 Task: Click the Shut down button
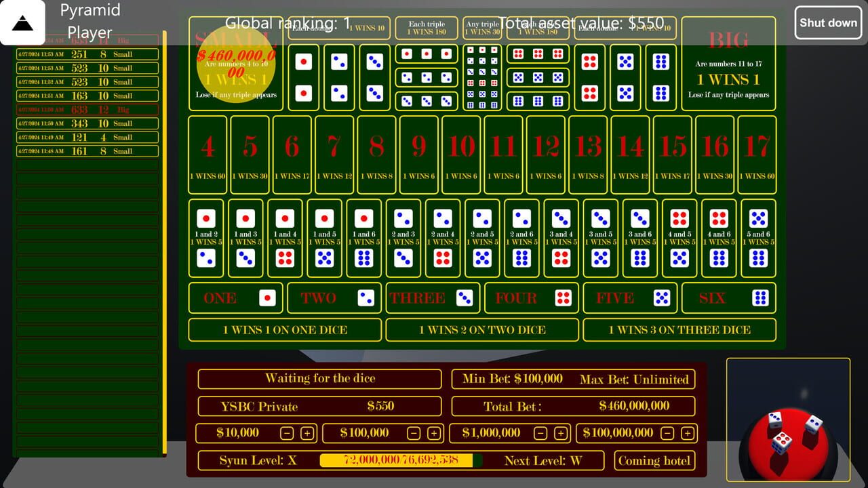point(828,23)
